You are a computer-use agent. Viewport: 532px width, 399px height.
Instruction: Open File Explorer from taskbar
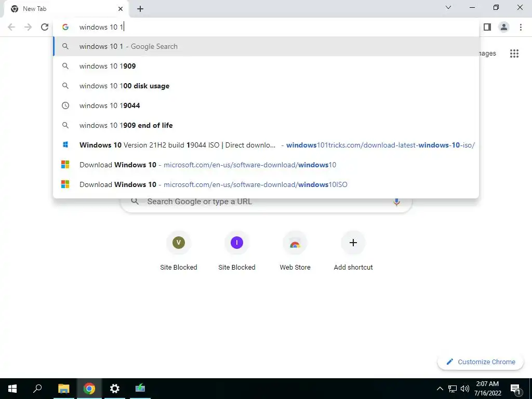(x=64, y=389)
